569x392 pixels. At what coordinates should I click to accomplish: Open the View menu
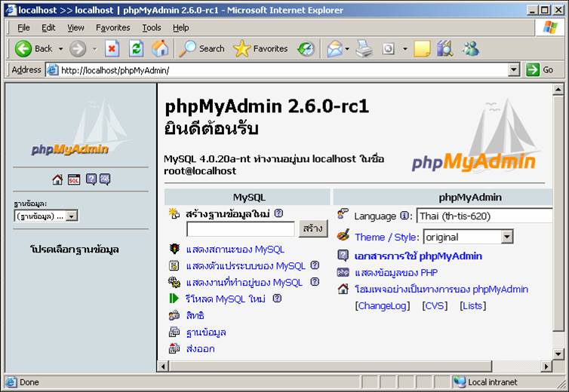pos(75,28)
